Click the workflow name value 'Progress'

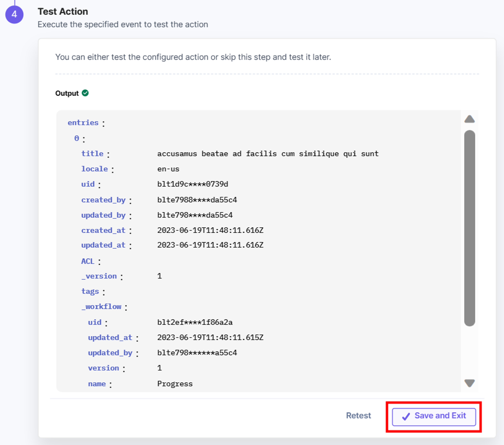[x=175, y=384]
